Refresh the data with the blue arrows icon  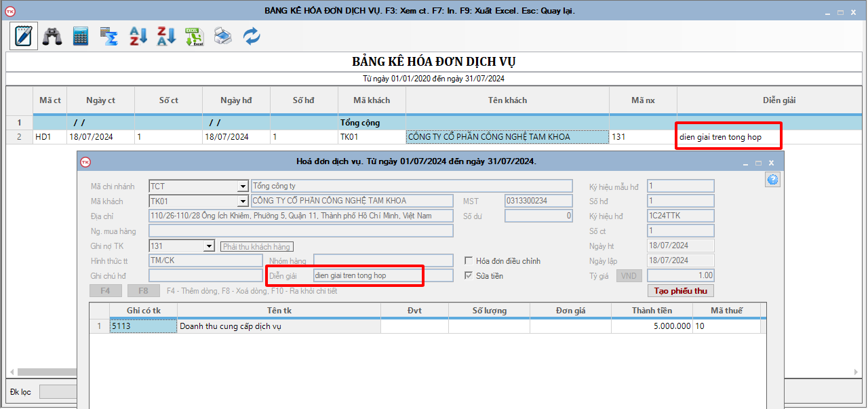pos(252,36)
